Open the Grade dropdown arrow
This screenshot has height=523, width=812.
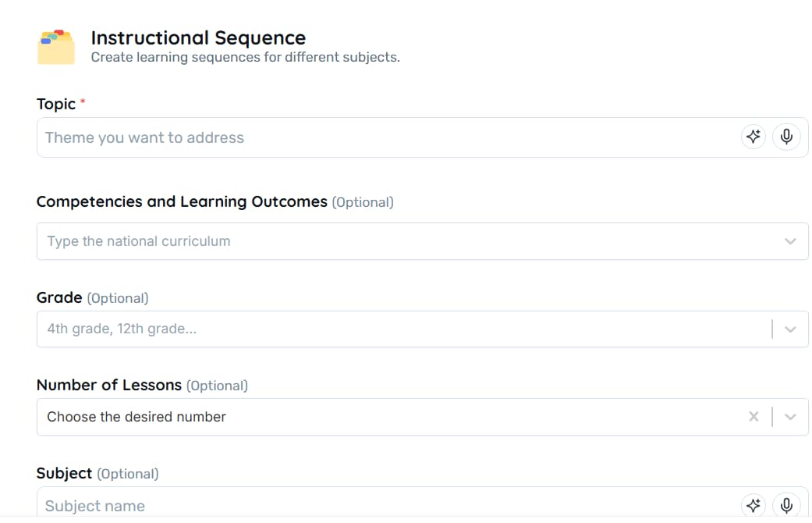[790, 329]
